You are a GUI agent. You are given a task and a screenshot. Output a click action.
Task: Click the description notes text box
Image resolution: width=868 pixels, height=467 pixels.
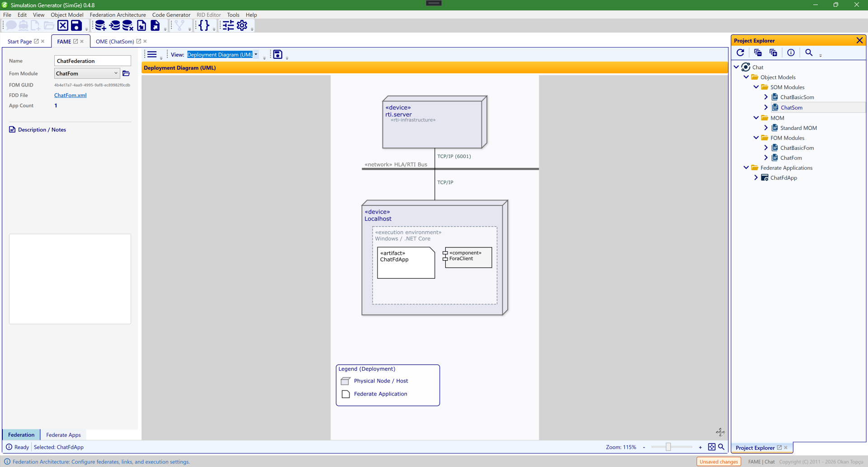70,279
